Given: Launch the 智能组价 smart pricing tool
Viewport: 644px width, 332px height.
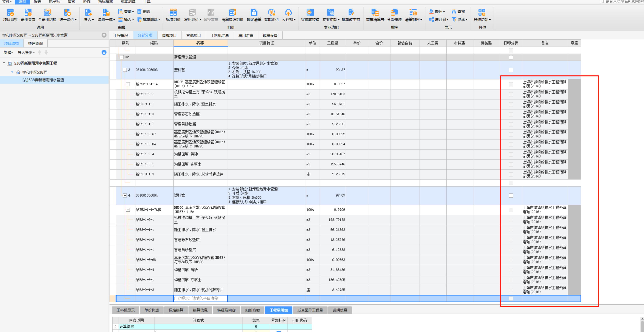Looking at the screenshot, I should pyautogui.click(x=271, y=15).
